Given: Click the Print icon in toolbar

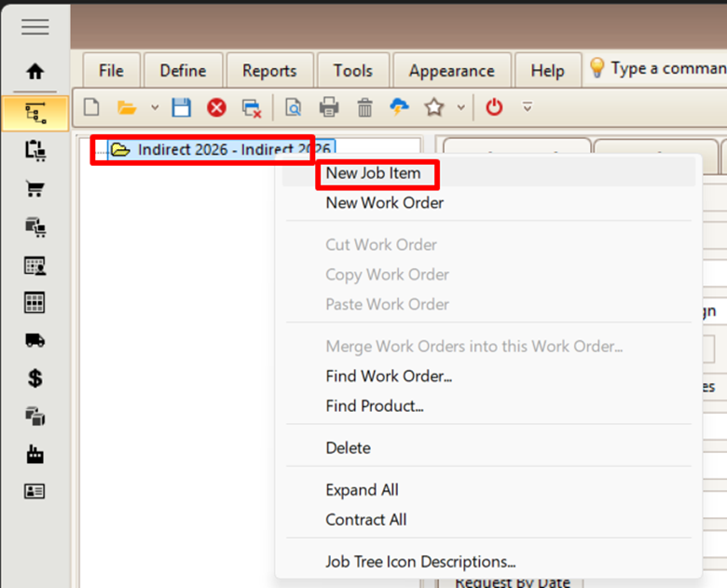Looking at the screenshot, I should coord(329,108).
